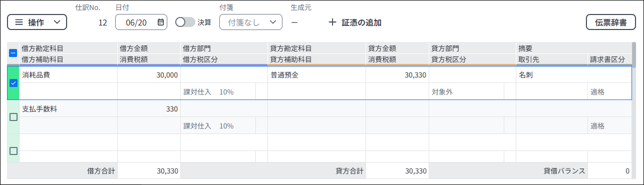Screen dimensions: 644x185
Task: Click the 普通預金 credit account cell
Action: point(317,75)
